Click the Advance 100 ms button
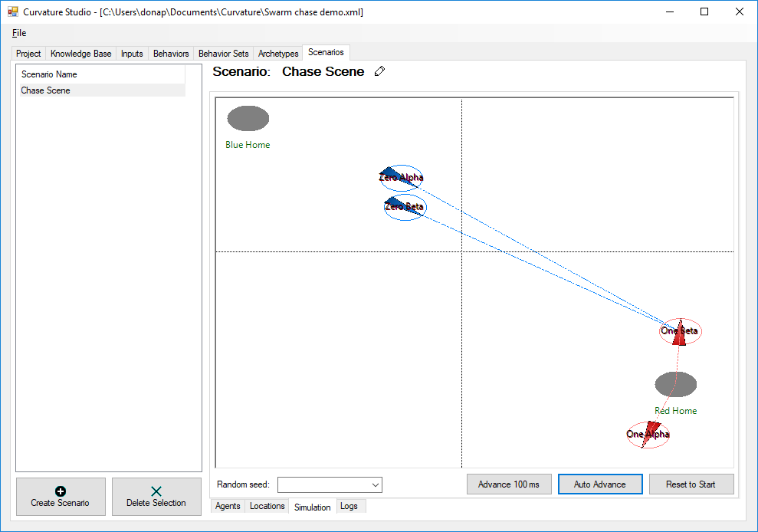The height and width of the screenshot is (532, 758). (509, 484)
